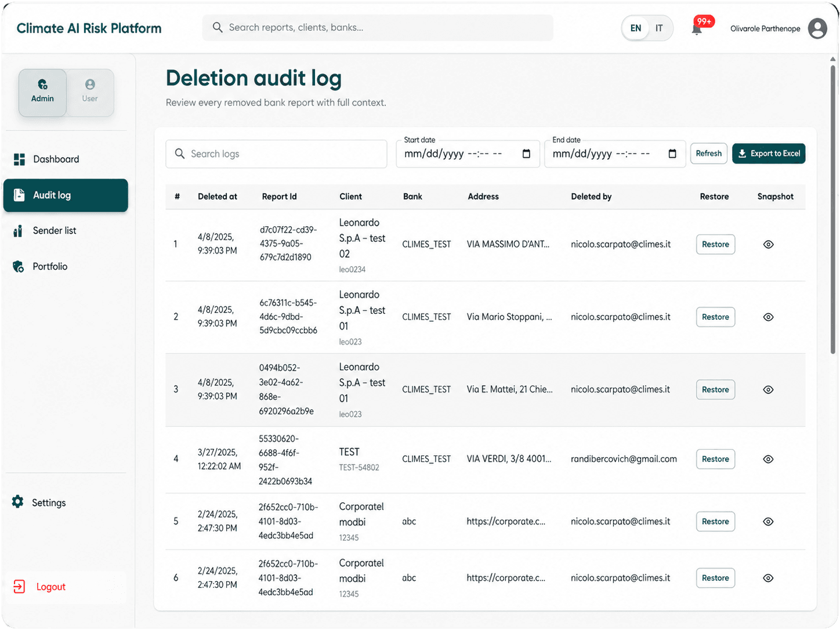Screen dimensions: 840x630
Task: Click the page vertical scrollbar thumb
Action: tap(833, 209)
